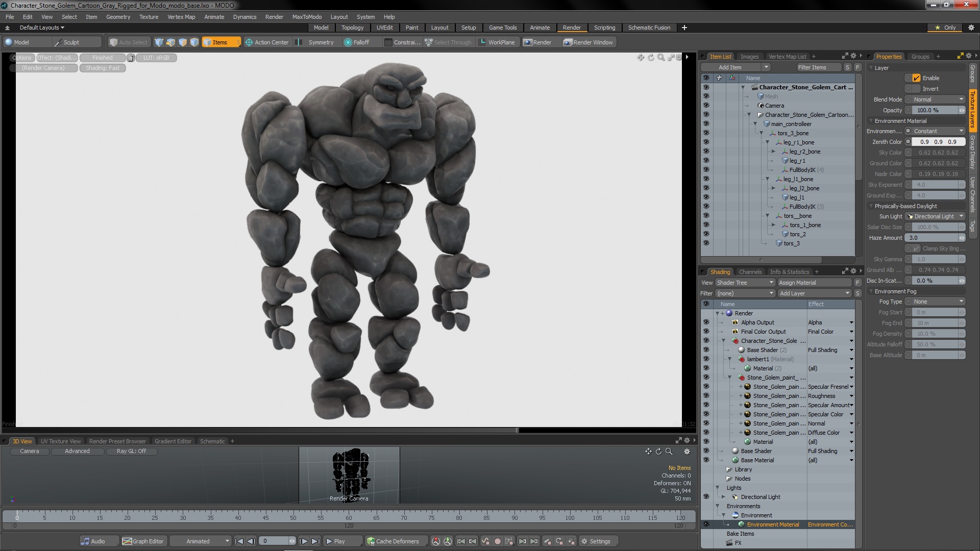Click the render preview Options button
This screenshot has width=980, height=551.
(x=22, y=58)
